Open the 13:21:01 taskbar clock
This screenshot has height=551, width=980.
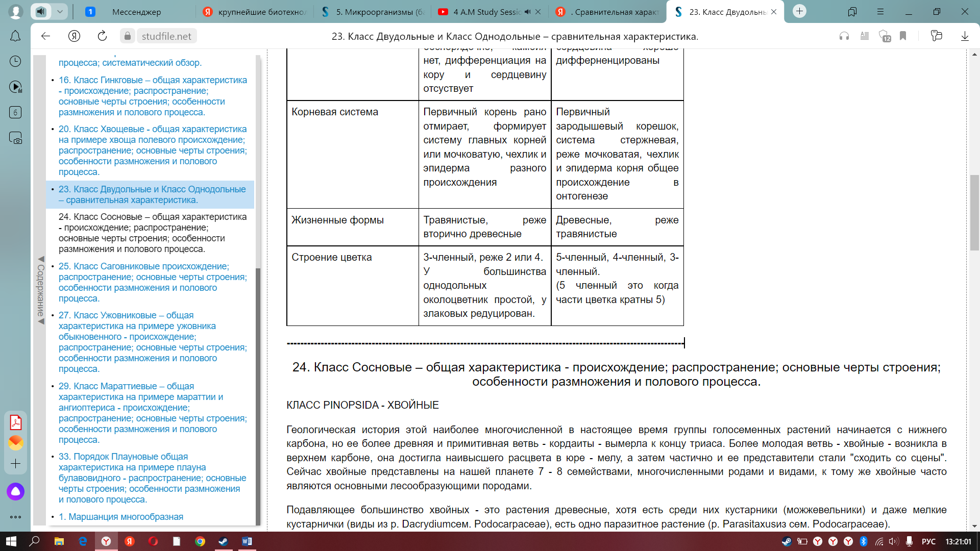958,541
